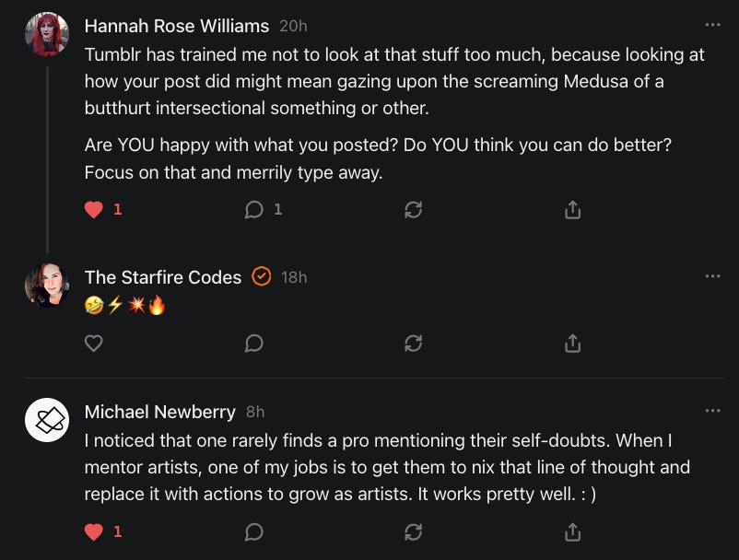Share Michael Newberry's comment
The image size is (739, 560).
pos(572,531)
